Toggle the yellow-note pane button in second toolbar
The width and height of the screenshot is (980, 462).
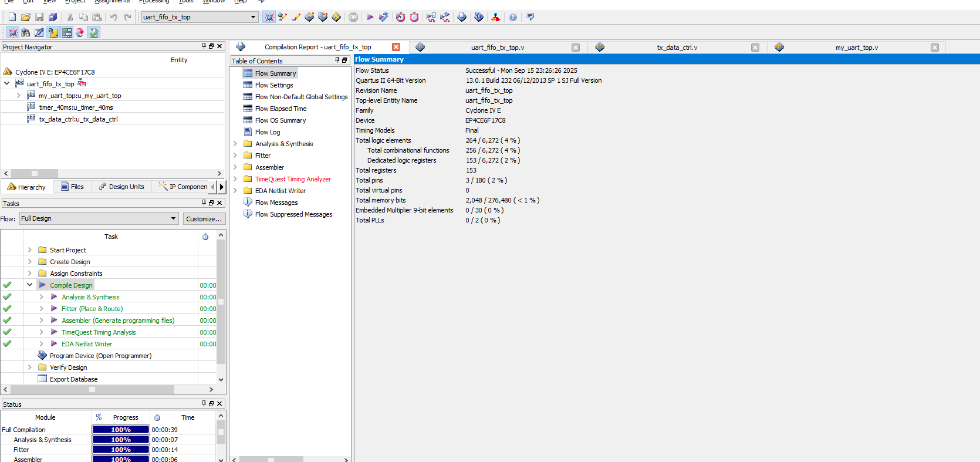(53, 32)
